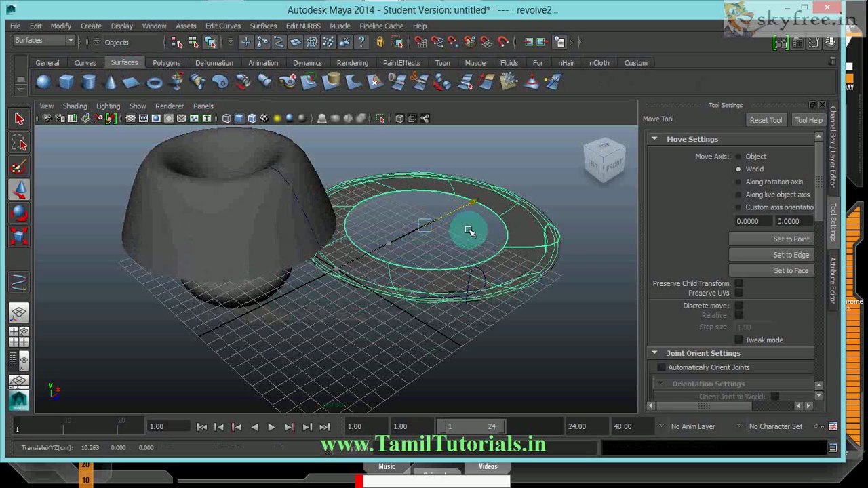
Task: Open the Edit Curves menu
Action: click(x=223, y=26)
